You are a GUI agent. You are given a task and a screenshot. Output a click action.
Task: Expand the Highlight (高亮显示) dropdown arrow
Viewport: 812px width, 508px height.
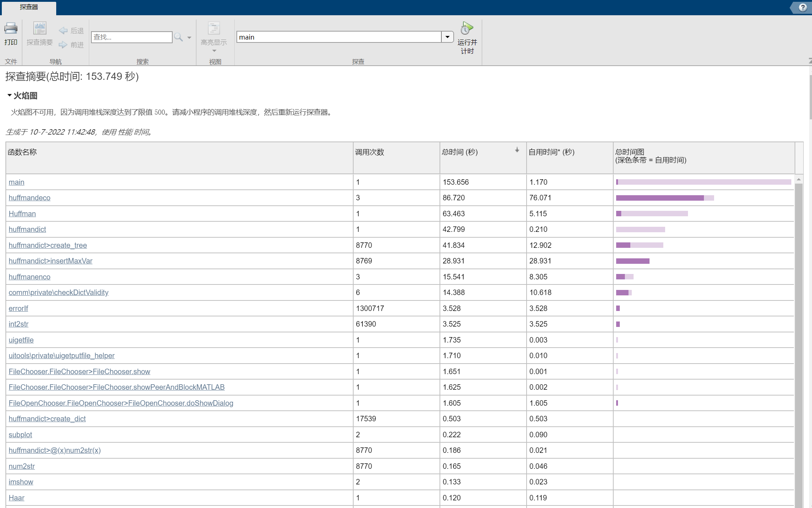coord(214,51)
